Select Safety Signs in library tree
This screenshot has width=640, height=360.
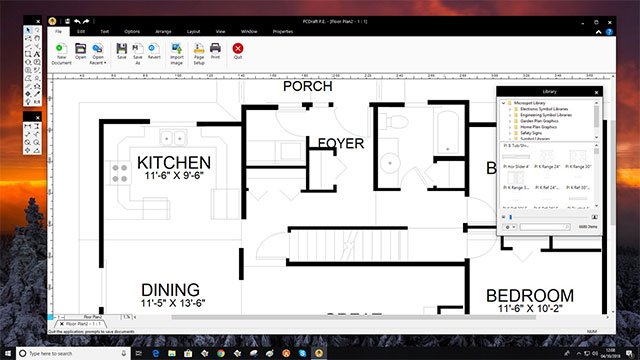[x=531, y=133]
